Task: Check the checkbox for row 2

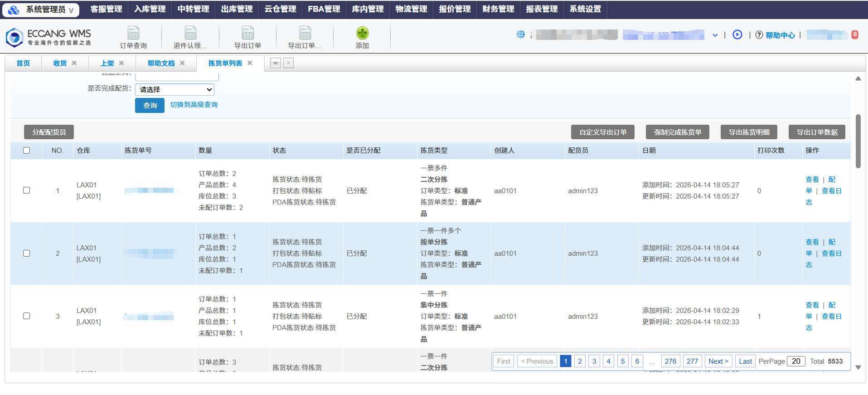Action: click(x=26, y=254)
